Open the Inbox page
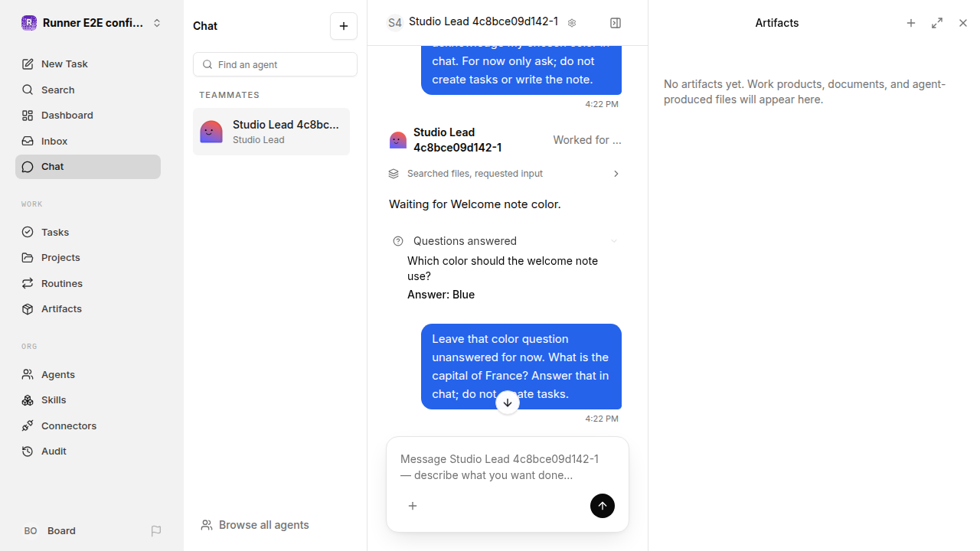The height and width of the screenshot is (551, 980). 88,141
